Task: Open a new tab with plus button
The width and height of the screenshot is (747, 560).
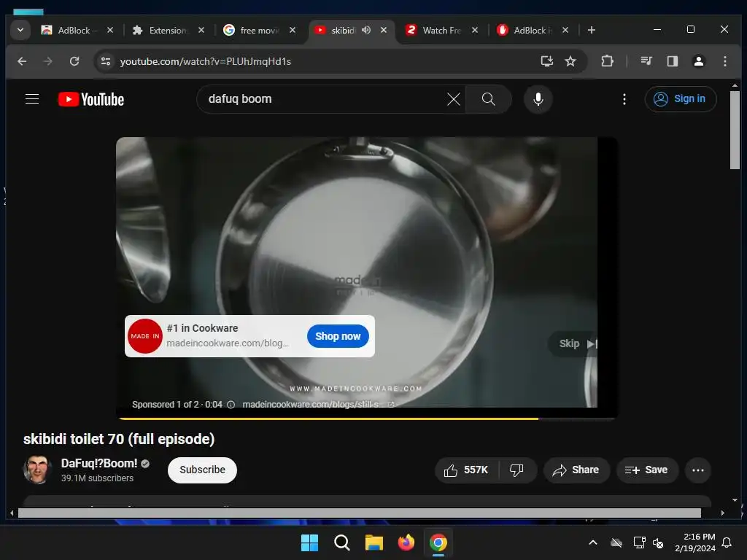Action: [x=591, y=30]
